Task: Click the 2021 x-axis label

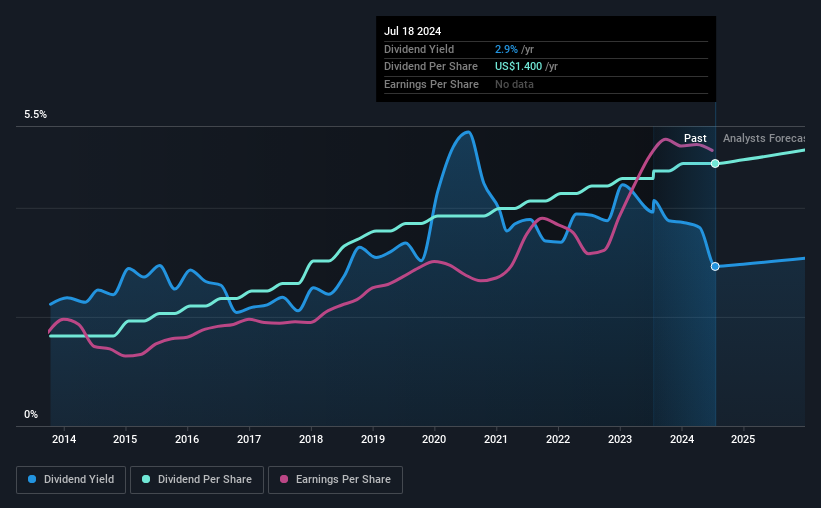Action: tap(496, 439)
